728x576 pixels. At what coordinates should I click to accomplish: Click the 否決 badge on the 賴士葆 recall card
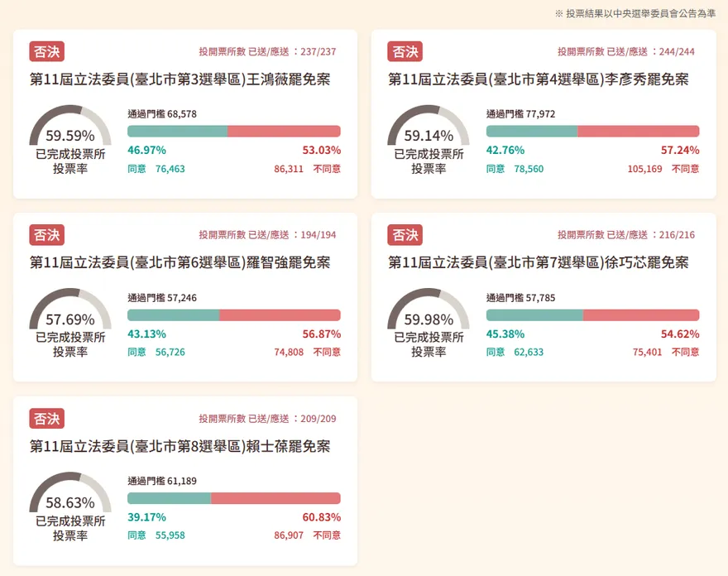point(46,418)
